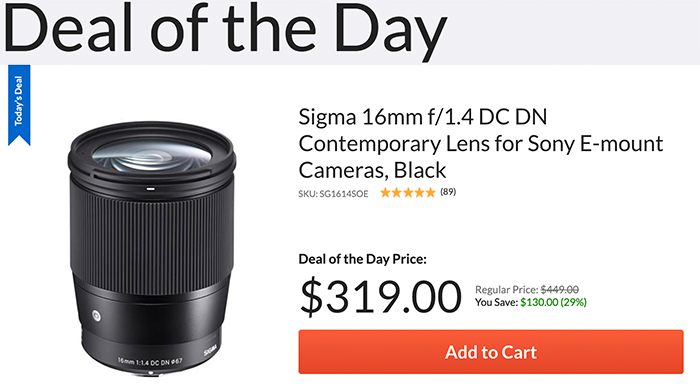Screen dimensions: 700x387
Task: Select the fifth rating star
Action: point(430,192)
